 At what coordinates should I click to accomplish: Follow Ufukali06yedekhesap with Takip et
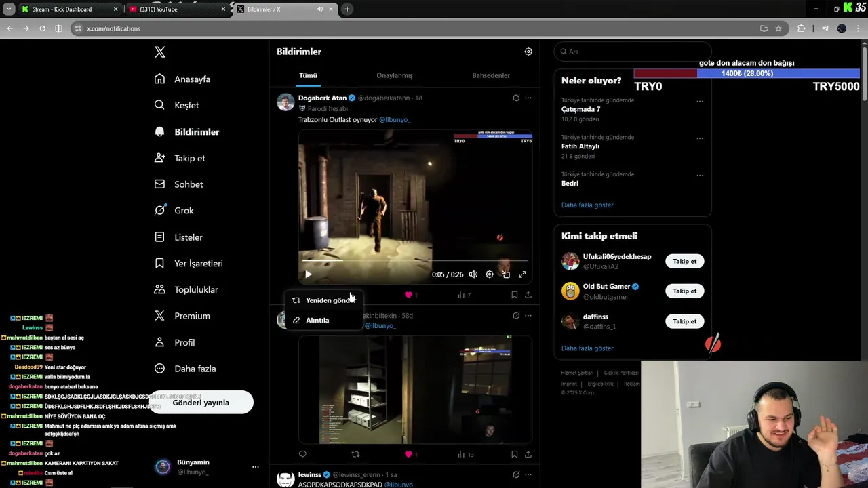point(684,261)
